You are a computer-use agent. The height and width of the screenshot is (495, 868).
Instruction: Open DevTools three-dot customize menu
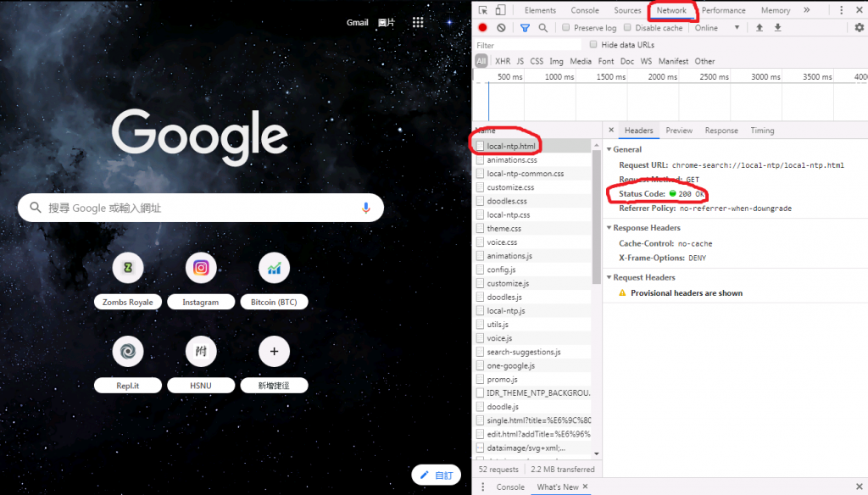(x=842, y=10)
